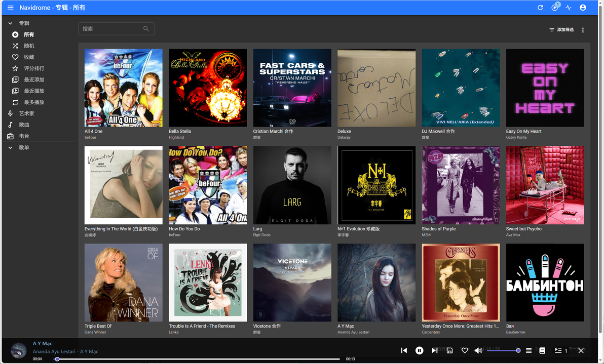
Task: Click the Highland artist link
Action: point(176,137)
